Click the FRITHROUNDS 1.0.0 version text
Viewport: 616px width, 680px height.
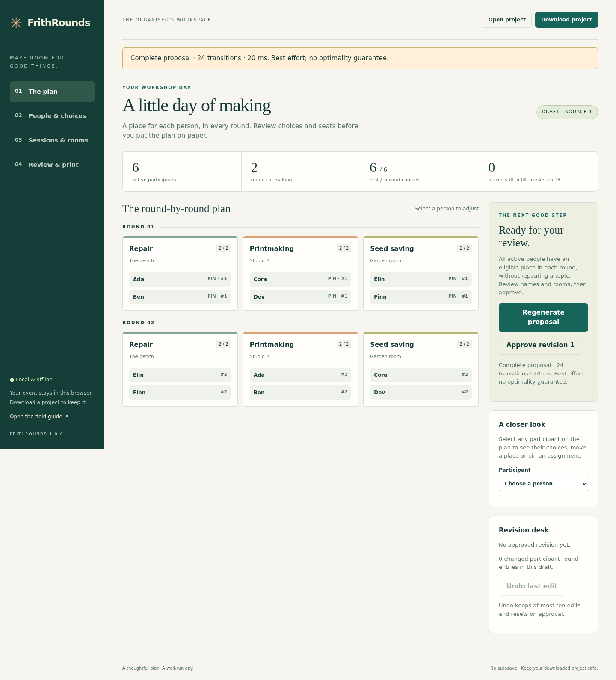(x=36, y=434)
